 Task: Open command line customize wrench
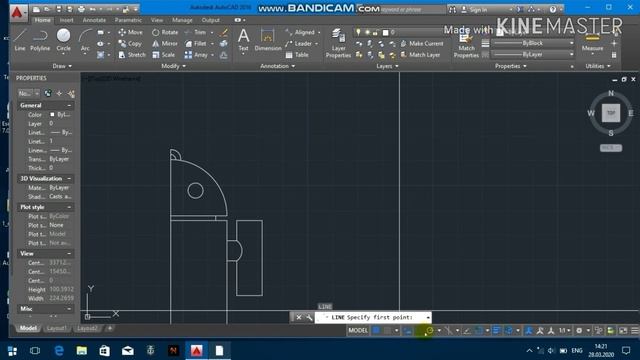click(x=309, y=317)
